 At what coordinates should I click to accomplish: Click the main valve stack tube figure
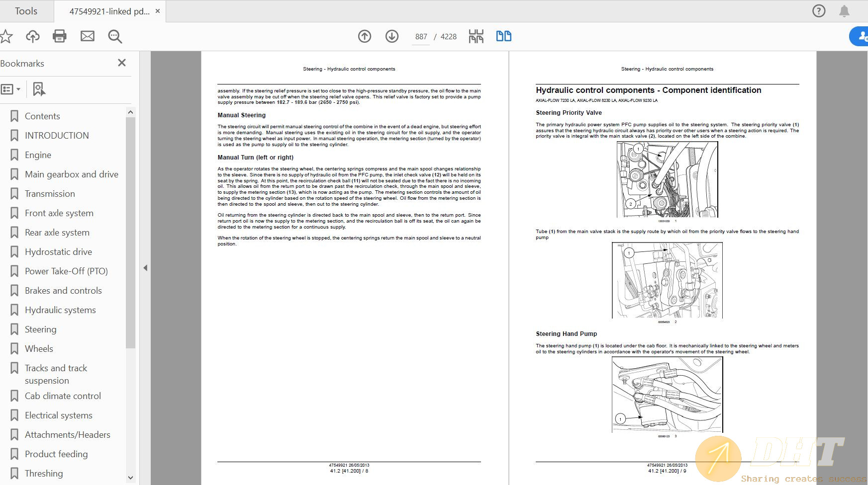[667, 280]
